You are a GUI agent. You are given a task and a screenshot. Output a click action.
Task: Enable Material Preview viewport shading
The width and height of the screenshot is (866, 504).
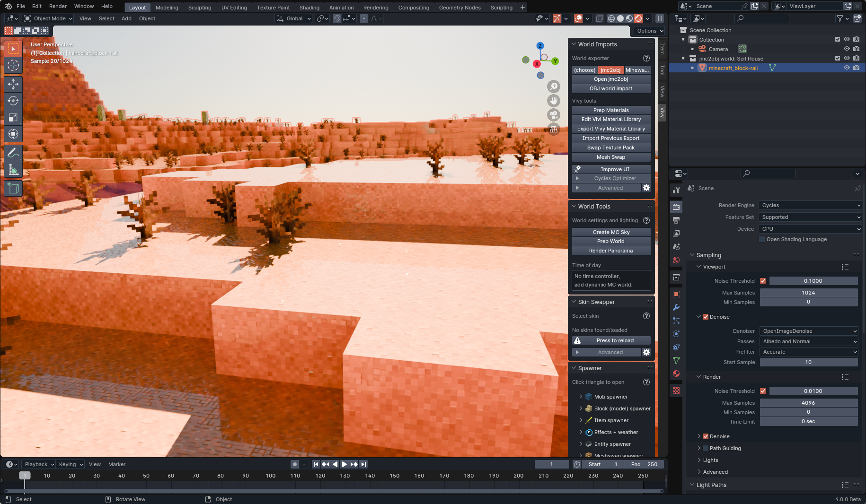click(629, 18)
